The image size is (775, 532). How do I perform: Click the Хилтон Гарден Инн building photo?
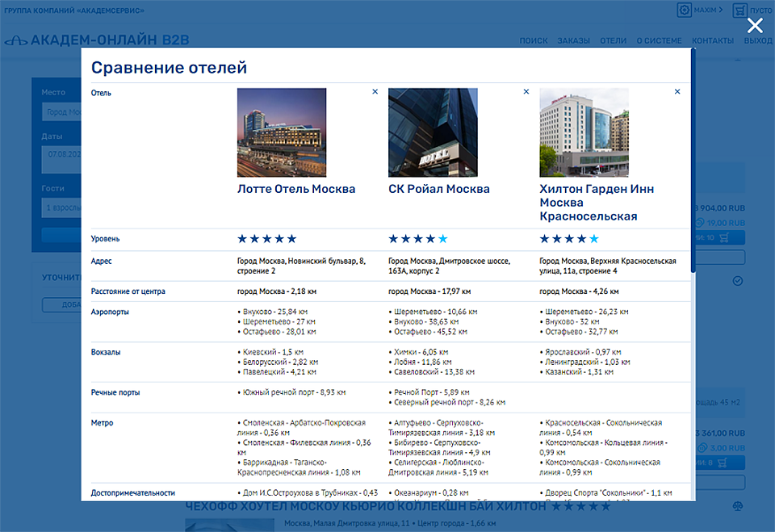584,132
